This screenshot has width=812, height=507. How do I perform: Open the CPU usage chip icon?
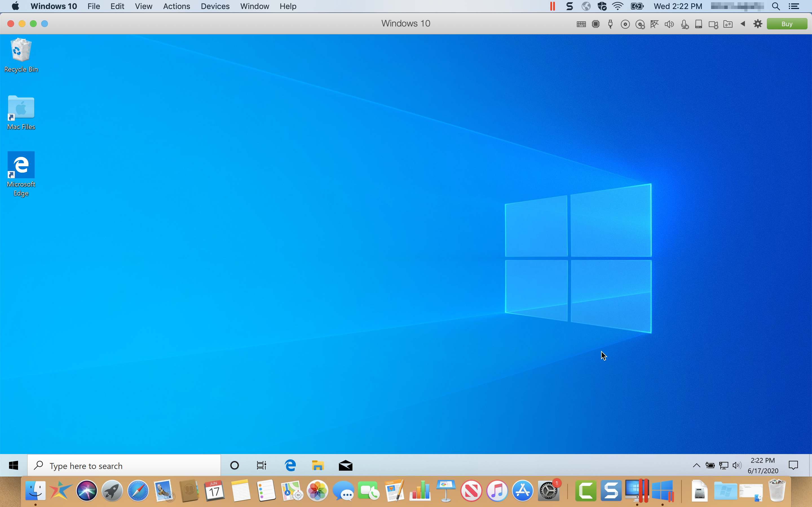click(596, 24)
